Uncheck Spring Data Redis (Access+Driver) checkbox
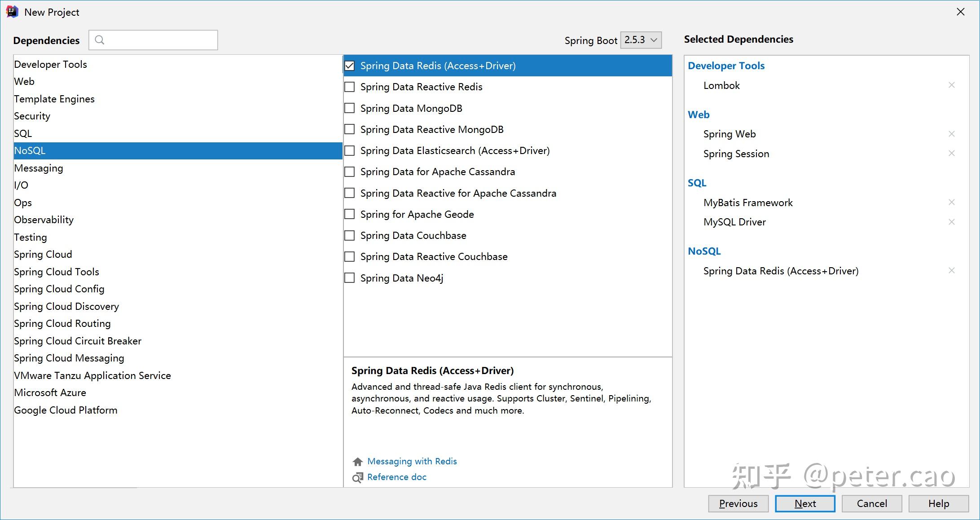The height and width of the screenshot is (520, 980). 350,66
